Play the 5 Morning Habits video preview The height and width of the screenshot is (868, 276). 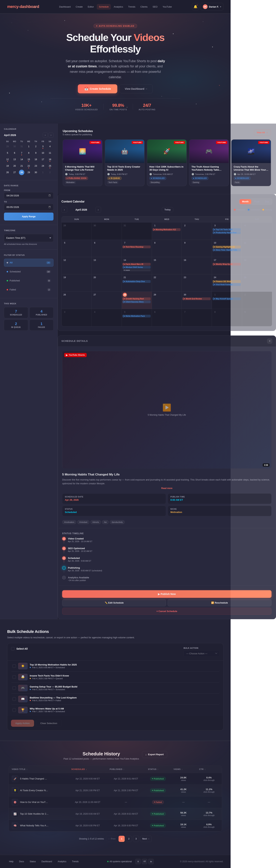(x=167, y=407)
